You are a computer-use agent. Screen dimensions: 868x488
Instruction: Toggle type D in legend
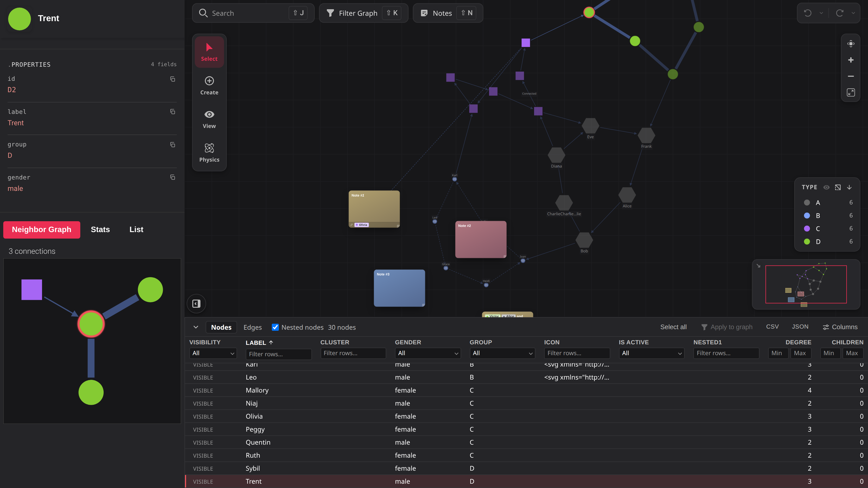(828, 242)
